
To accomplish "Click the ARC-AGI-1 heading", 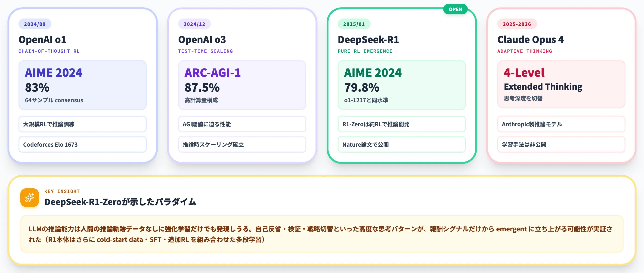I will pos(213,72).
